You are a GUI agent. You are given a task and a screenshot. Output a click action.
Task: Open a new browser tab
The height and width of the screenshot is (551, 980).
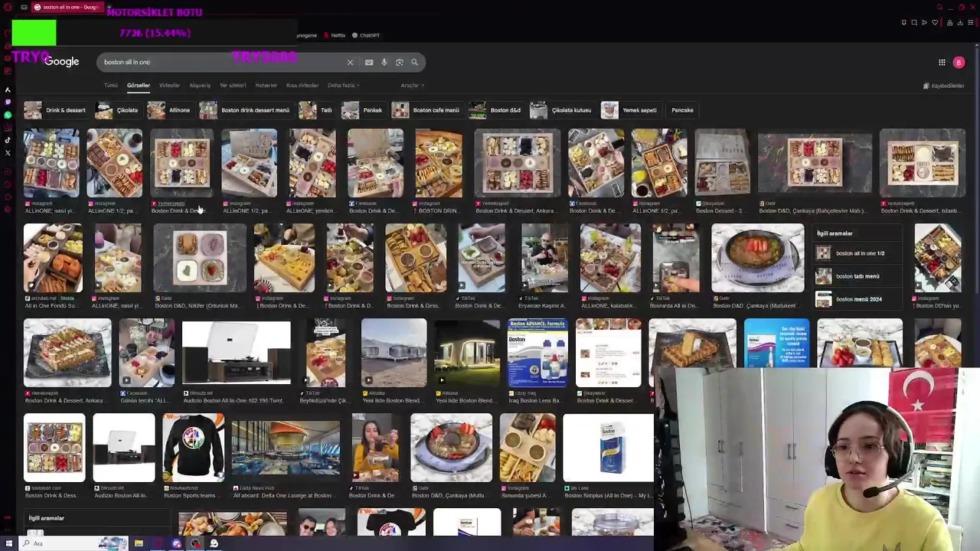pos(109,7)
